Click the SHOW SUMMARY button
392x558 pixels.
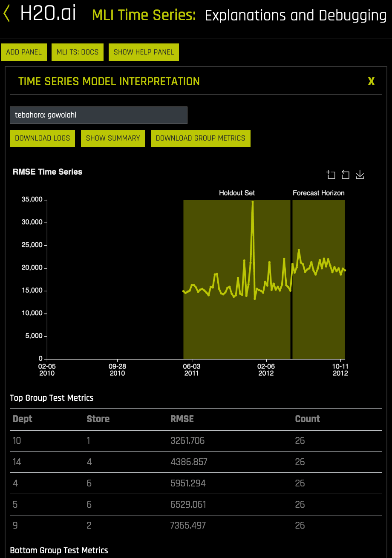112,138
